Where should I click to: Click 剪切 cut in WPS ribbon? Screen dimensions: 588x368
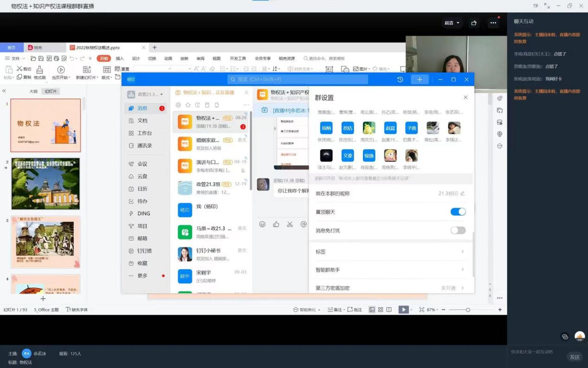click(24, 69)
